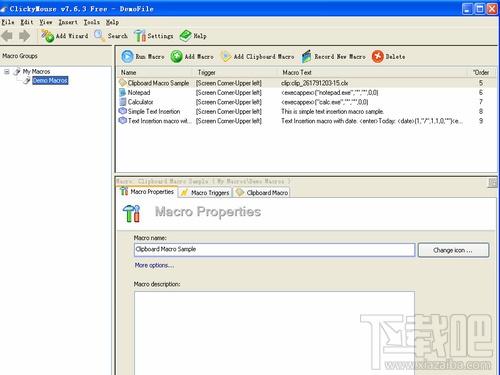This screenshot has height=375, width=500.
Task: Switch to the Macro Properties tab
Action: coord(147,192)
